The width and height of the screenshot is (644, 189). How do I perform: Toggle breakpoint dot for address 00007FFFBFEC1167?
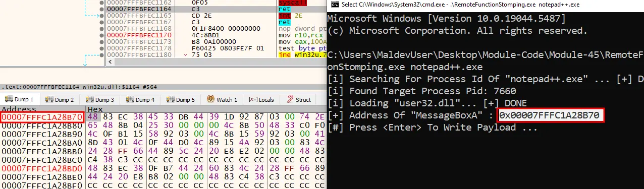click(x=102, y=22)
